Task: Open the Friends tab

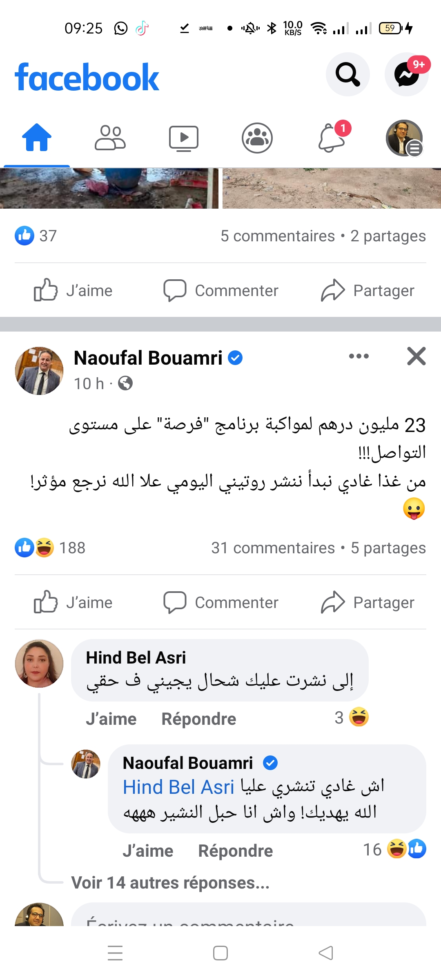Action: 110,138
